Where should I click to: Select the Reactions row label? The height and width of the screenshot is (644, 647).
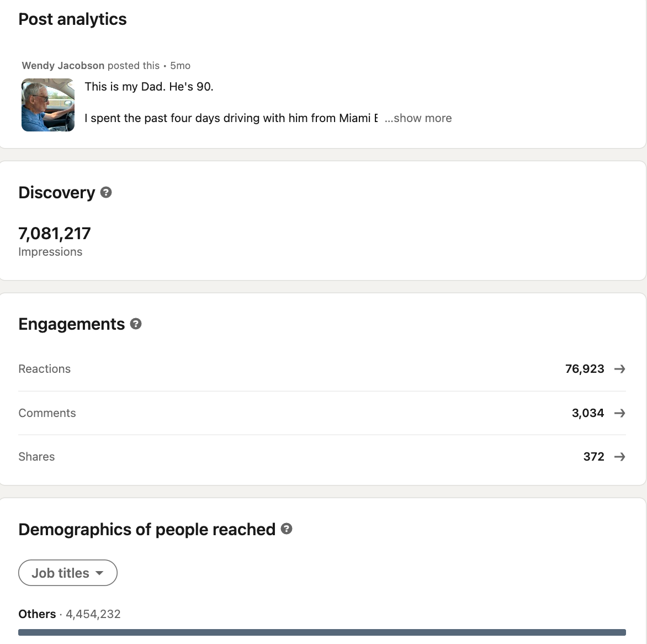click(x=45, y=369)
